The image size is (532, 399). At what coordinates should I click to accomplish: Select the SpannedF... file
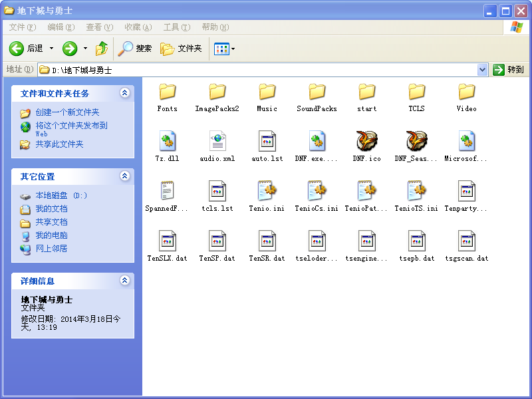[x=168, y=197]
